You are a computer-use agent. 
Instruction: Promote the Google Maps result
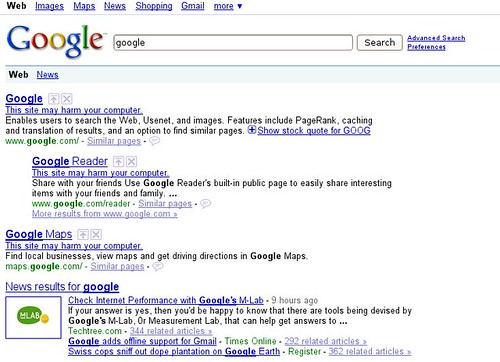click(83, 235)
